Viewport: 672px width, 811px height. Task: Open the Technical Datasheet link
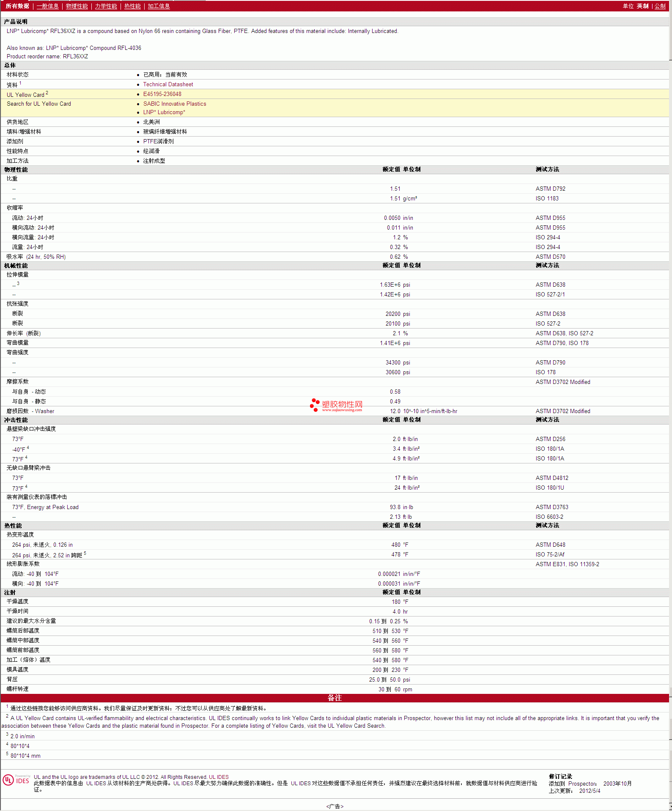pyautogui.click(x=168, y=85)
